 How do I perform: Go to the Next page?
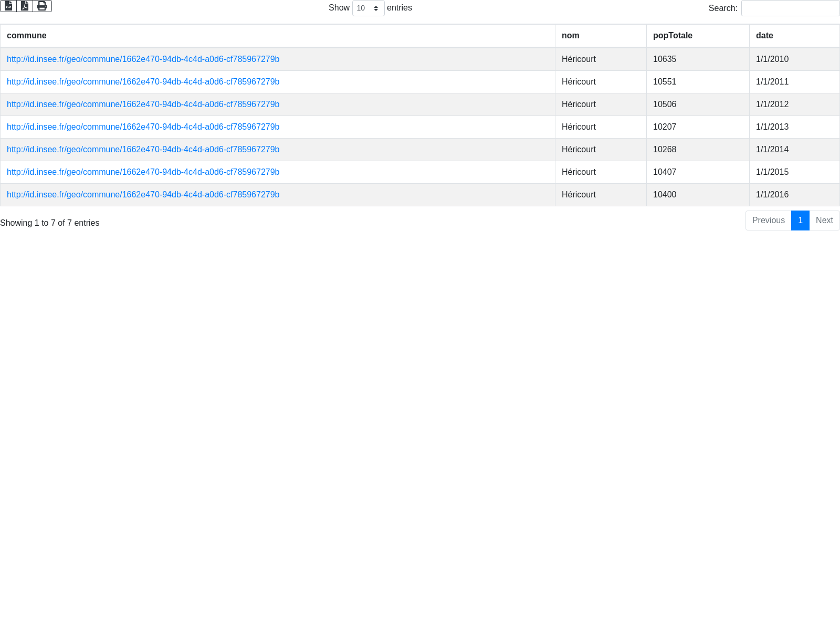(824, 220)
